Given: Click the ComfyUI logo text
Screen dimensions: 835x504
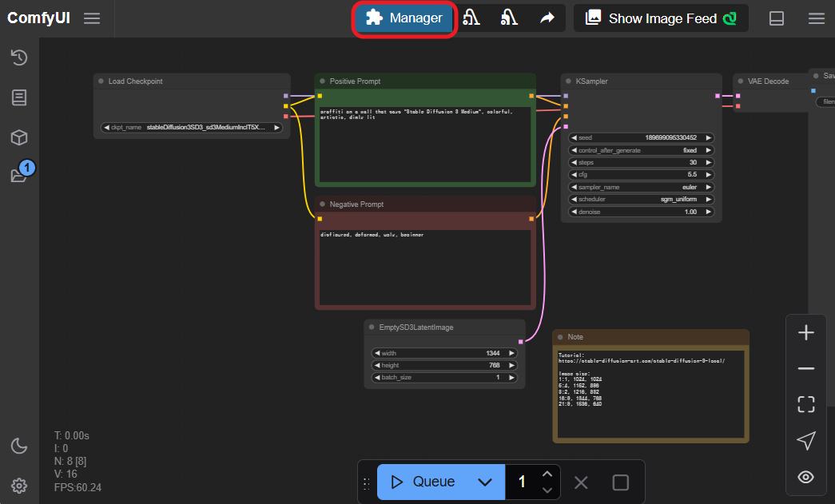Looking at the screenshot, I should (x=38, y=18).
